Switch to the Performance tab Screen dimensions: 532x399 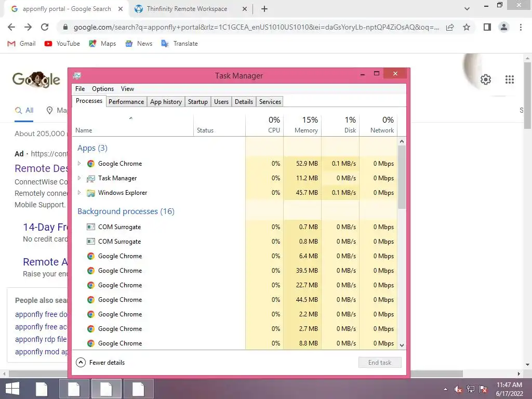tap(126, 102)
